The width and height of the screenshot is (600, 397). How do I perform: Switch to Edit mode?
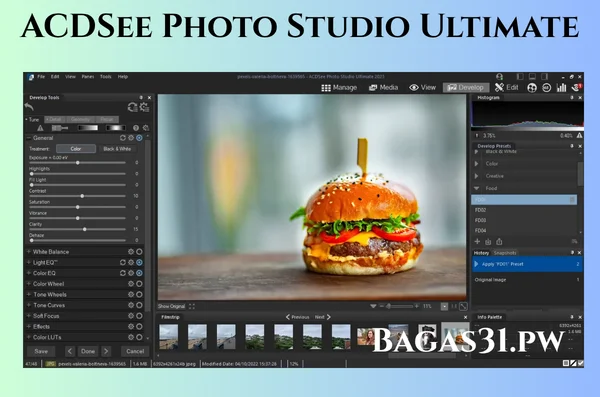pyautogui.click(x=506, y=88)
